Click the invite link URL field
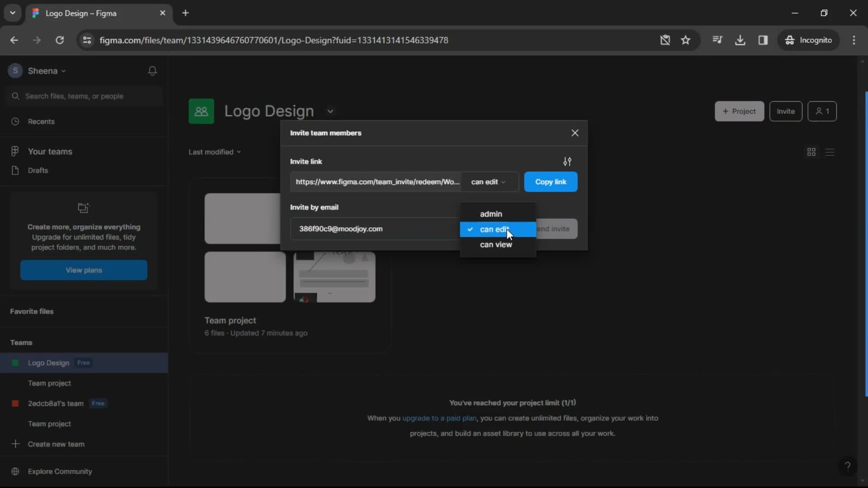868x488 pixels. (x=376, y=182)
